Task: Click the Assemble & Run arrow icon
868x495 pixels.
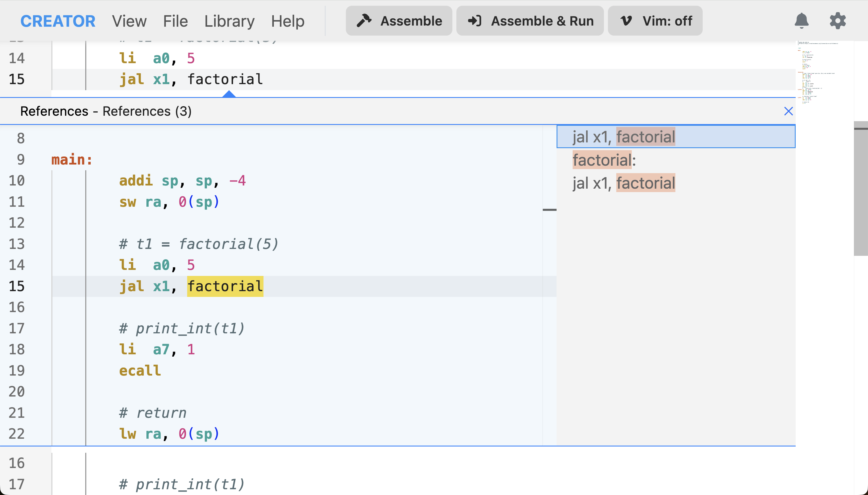Action: [475, 21]
